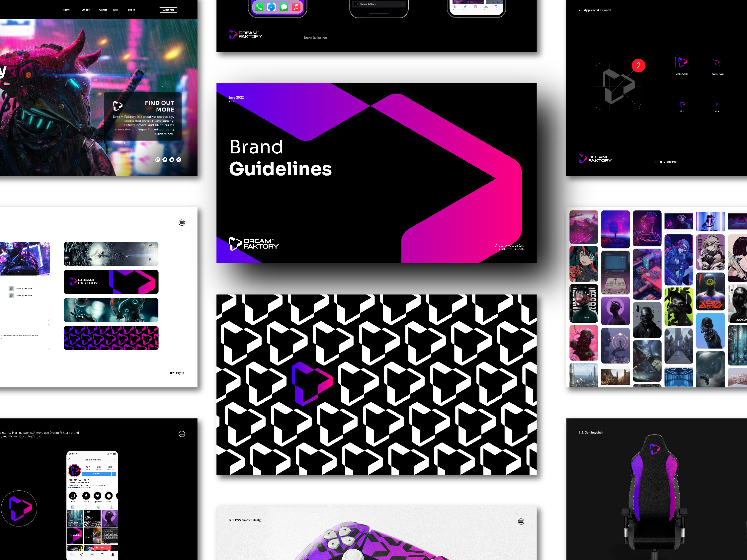747x560 pixels.
Task: Click the Facebook social icon
Action: [x=165, y=160]
